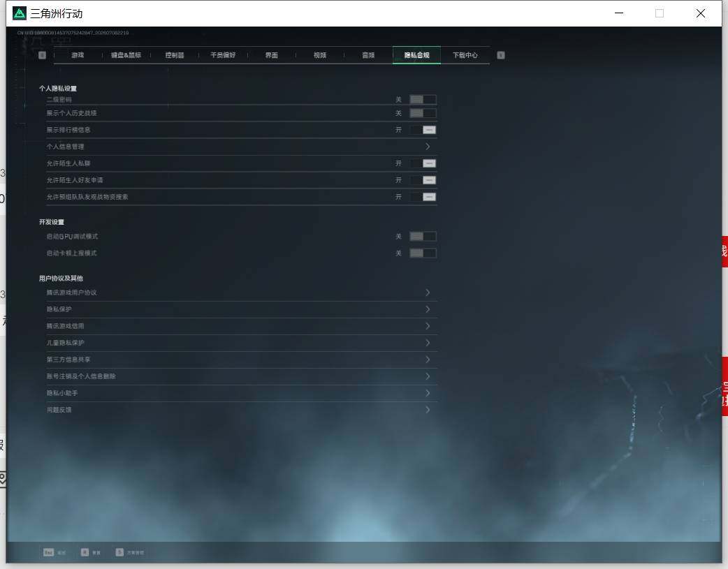Disable 展示排行榜信息 toggle

[x=423, y=130]
